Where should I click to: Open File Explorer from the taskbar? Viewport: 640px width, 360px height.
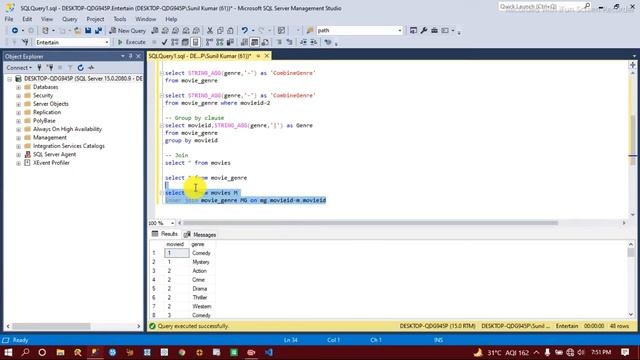coord(60,352)
